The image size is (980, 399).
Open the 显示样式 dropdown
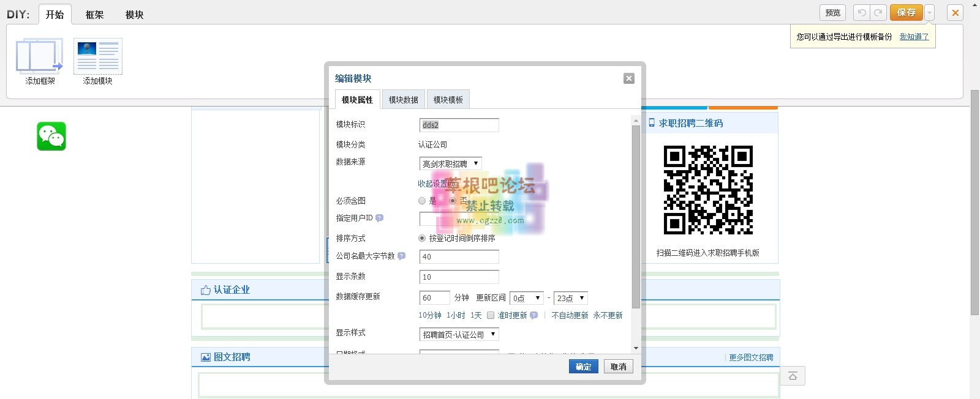click(459, 334)
